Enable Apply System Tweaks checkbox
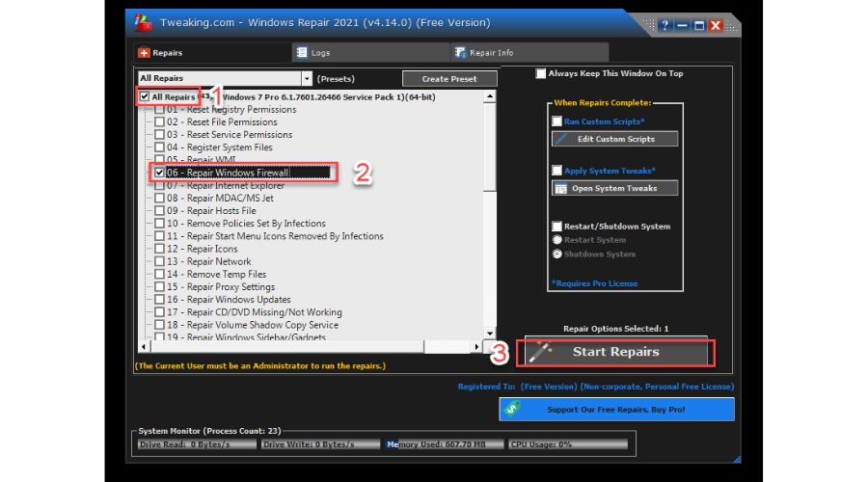Screen dimensions: 868x482 (x=556, y=171)
